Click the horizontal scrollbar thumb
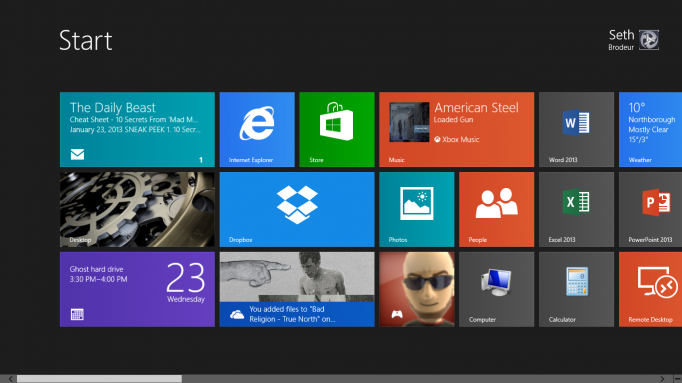 pos(99,379)
